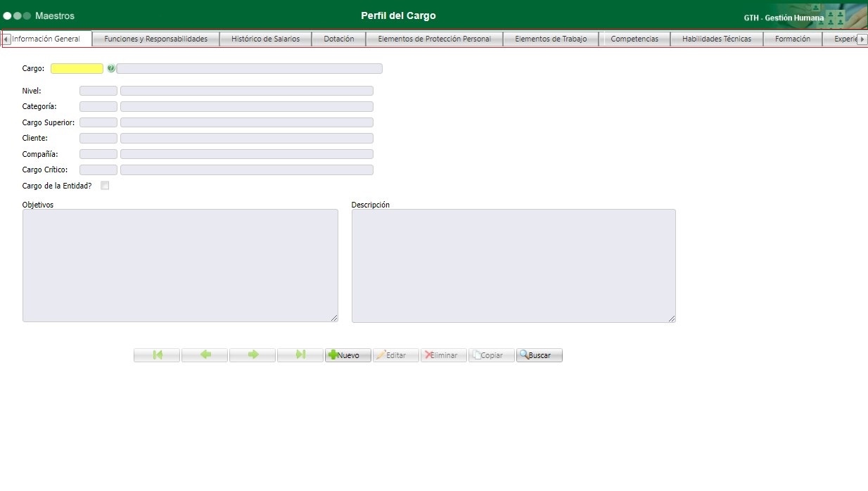The width and height of the screenshot is (868, 491).
Task: Click the Categoría code field
Action: click(x=98, y=107)
